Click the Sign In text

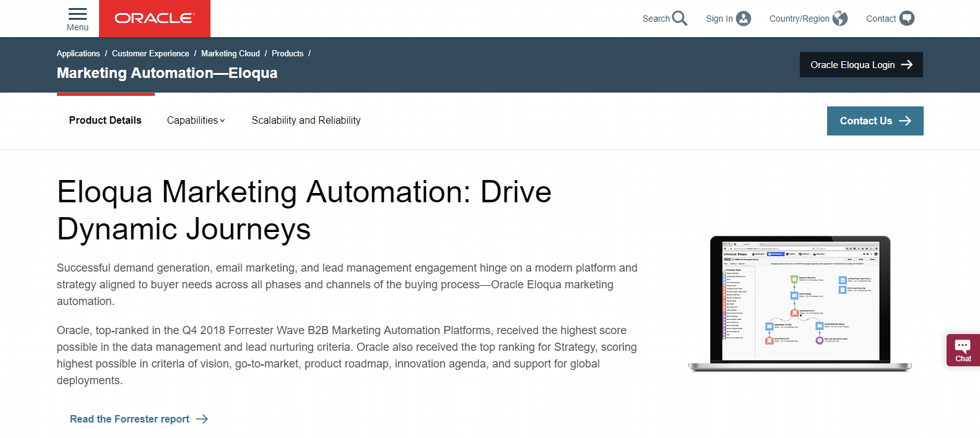pos(719,19)
